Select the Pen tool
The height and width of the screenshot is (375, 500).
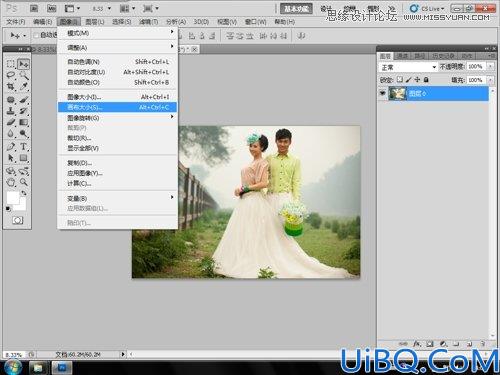point(11,147)
